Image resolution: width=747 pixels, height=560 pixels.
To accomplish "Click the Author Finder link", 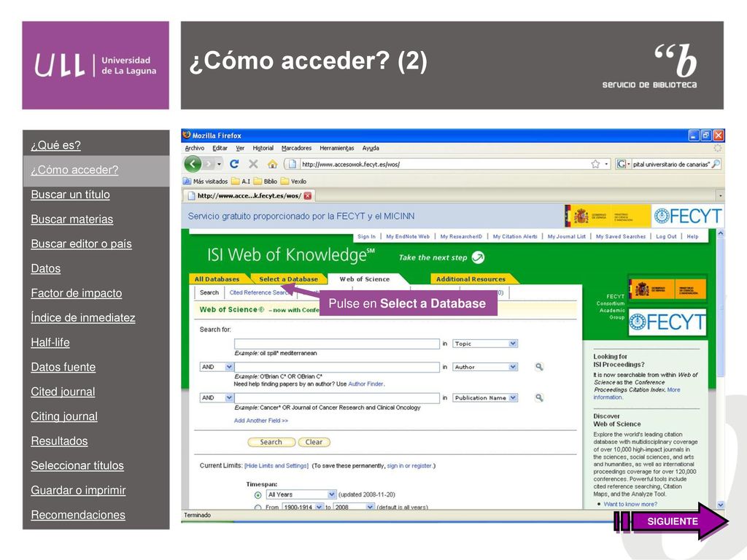I will click(x=365, y=384).
